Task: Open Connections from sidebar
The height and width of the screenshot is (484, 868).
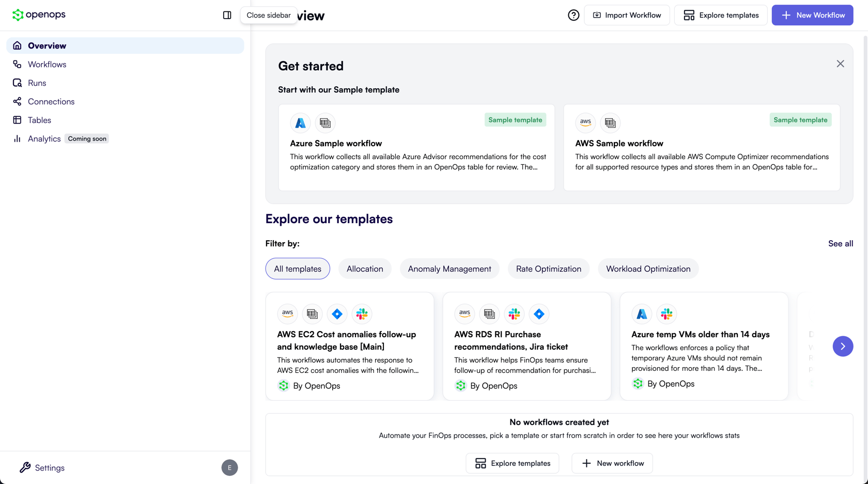Action: (x=125, y=101)
